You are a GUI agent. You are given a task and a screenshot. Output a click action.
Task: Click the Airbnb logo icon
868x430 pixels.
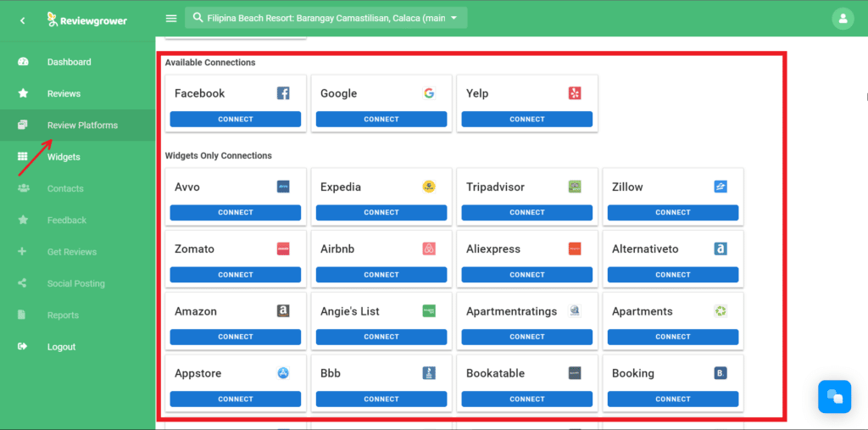coord(429,249)
